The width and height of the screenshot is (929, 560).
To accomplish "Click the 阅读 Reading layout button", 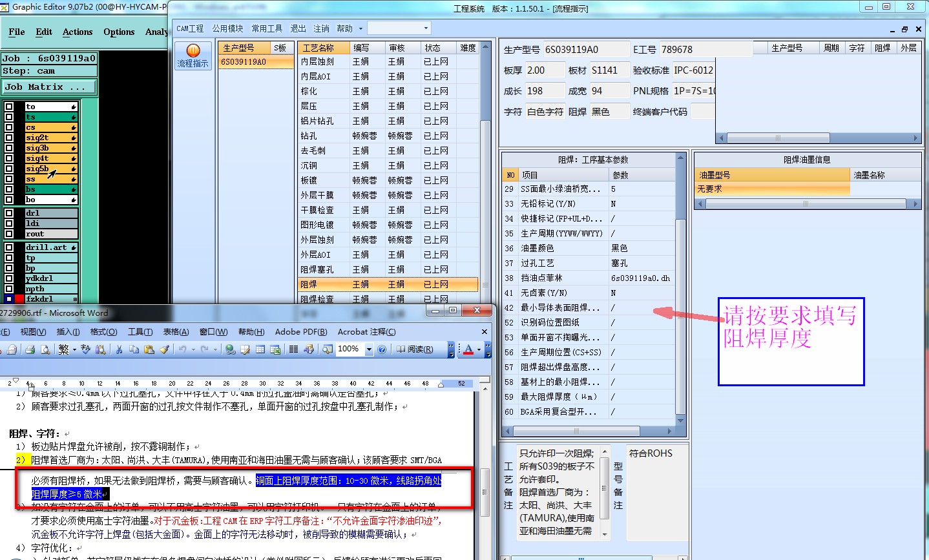I will [415, 349].
